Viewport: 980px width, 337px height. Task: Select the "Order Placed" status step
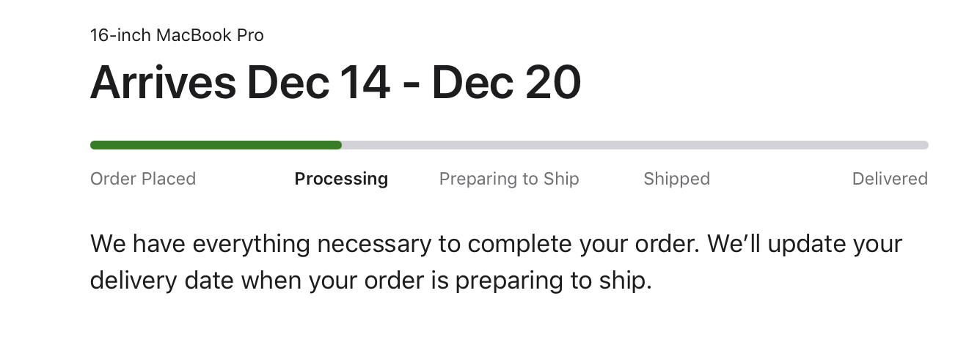coord(143,179)
